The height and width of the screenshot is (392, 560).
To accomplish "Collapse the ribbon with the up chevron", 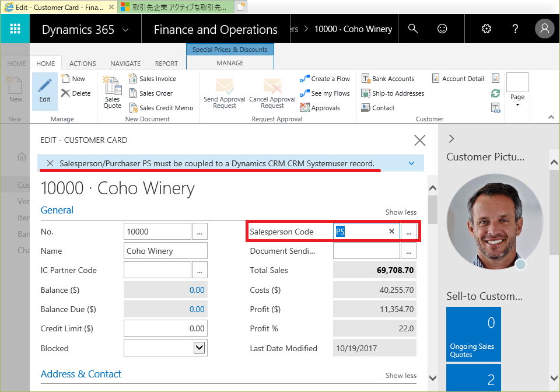I will 551,117.
